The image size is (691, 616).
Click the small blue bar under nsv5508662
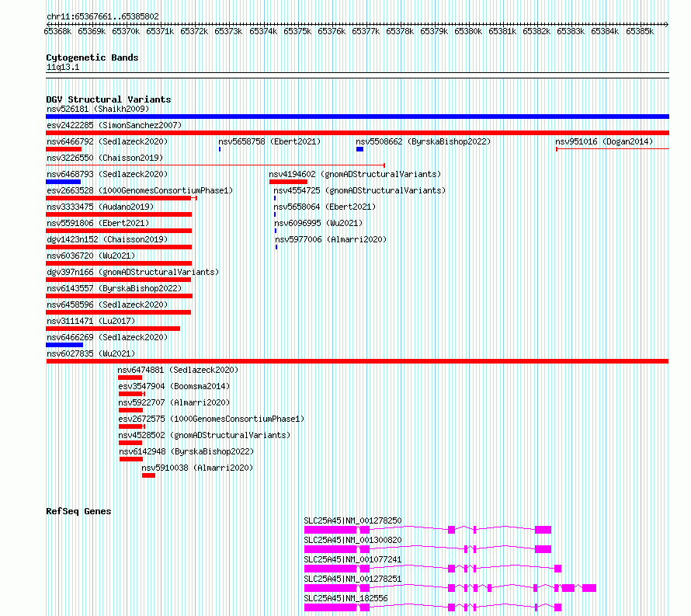359,149
